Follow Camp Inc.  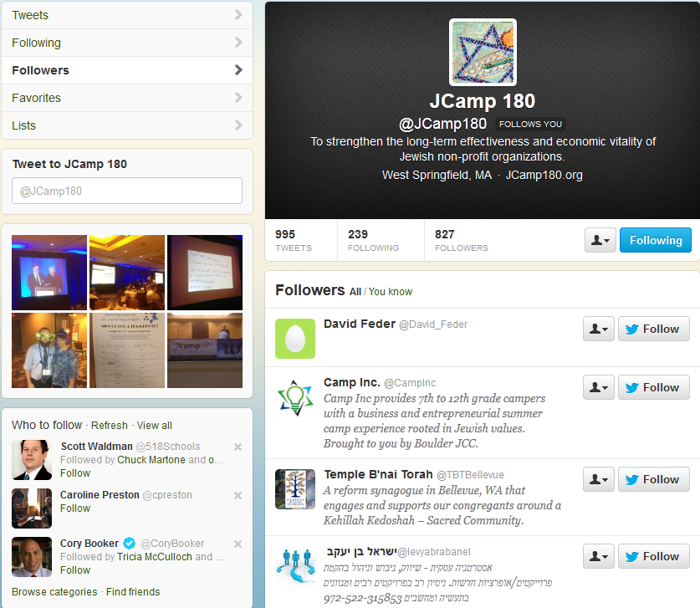653,387
